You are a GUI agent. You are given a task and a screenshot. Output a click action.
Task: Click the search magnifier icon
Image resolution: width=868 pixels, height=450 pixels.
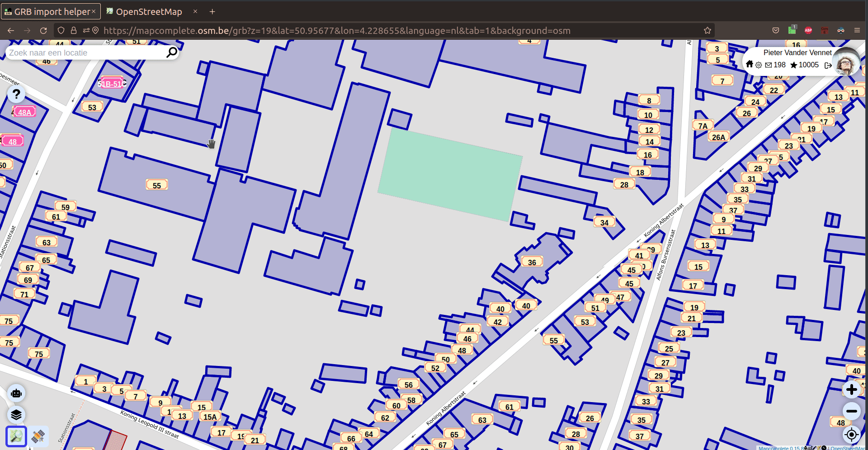[171, 53]
